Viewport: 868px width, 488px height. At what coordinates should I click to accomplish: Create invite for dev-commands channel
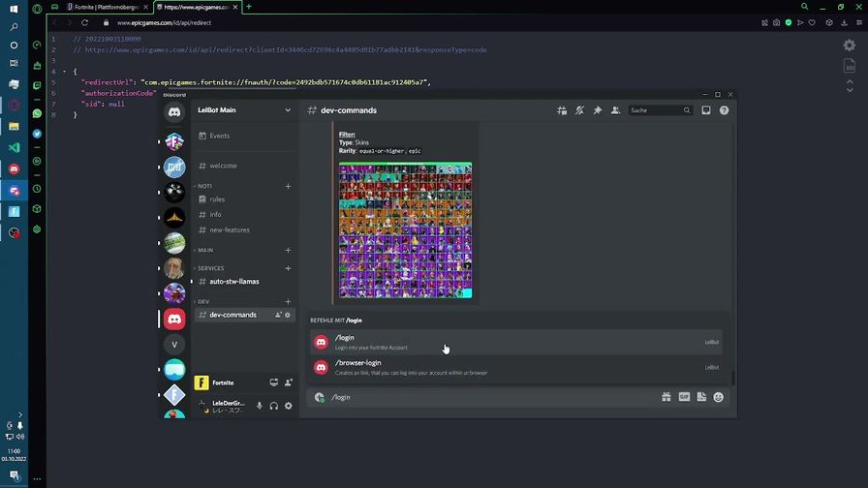278,315
